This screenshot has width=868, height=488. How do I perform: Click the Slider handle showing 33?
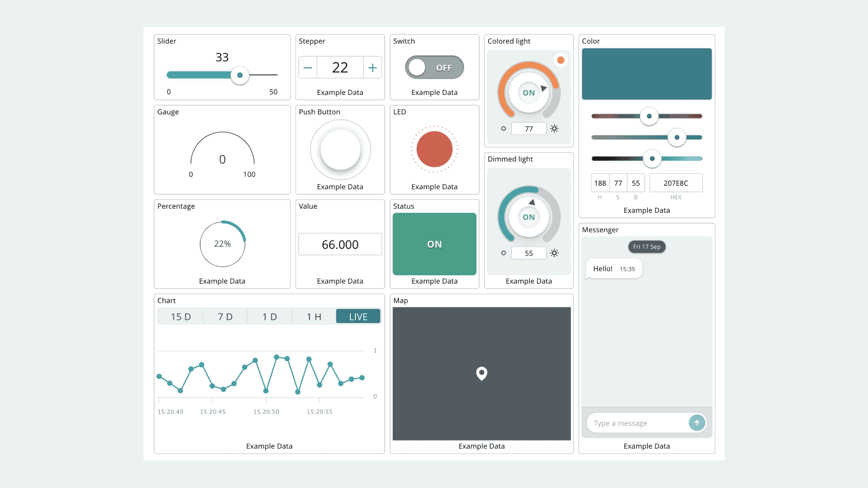coord(240,75)
